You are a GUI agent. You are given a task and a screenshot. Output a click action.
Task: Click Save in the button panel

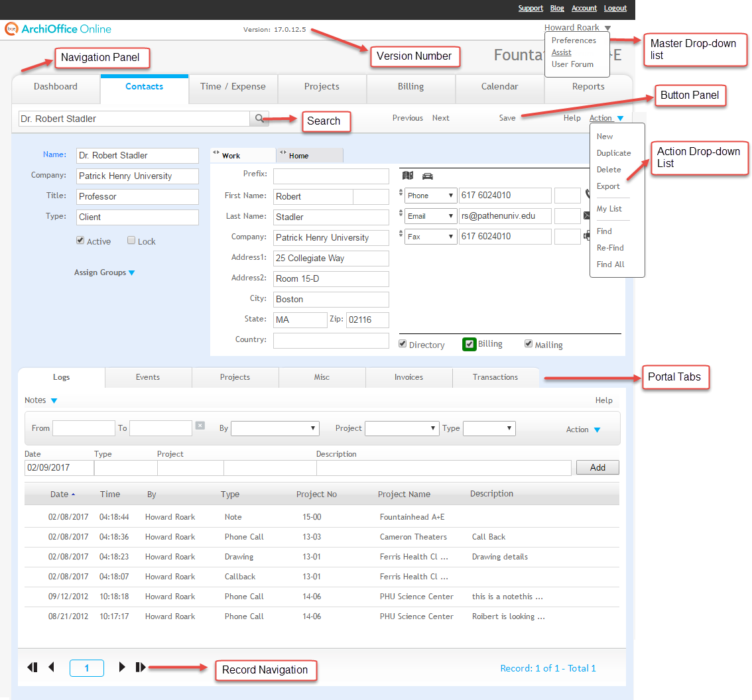point(507,118)
